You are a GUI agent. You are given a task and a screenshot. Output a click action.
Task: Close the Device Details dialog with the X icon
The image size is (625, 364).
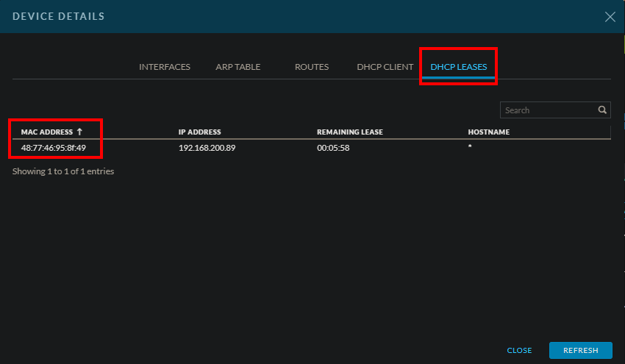coord(610,17)
